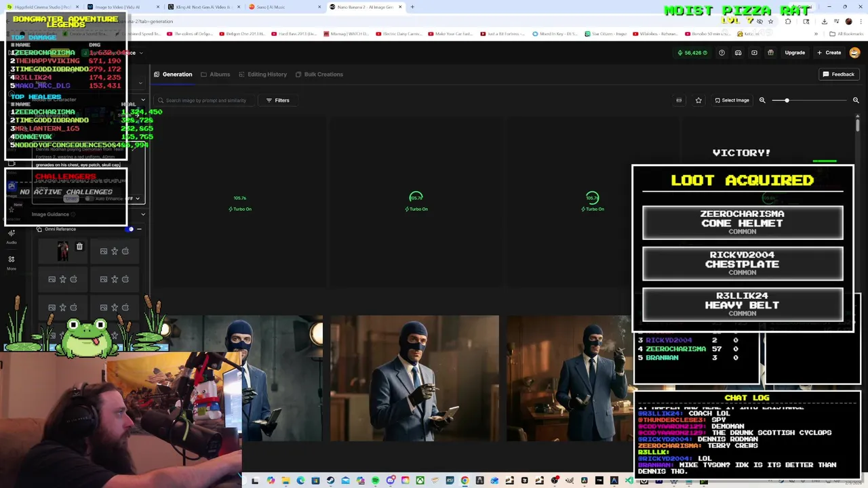Open a new browser tab with plus button
868x488 pixels.
click(x=412, y=7)
